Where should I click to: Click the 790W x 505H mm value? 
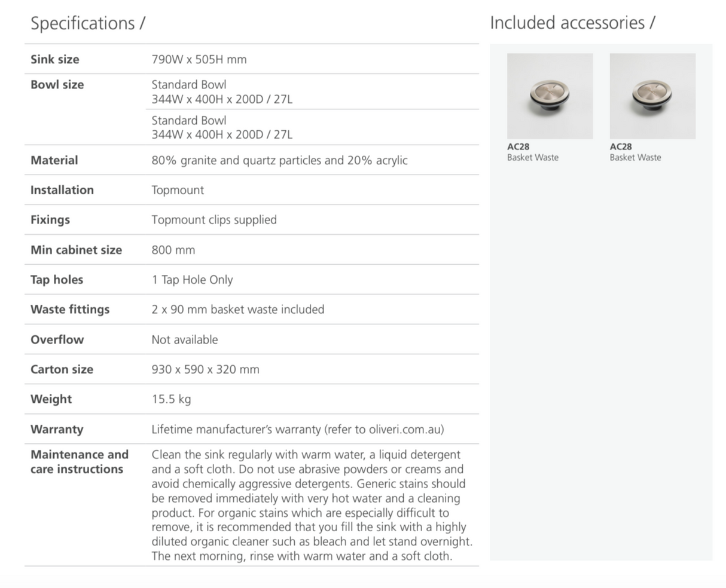pos(199,59)
